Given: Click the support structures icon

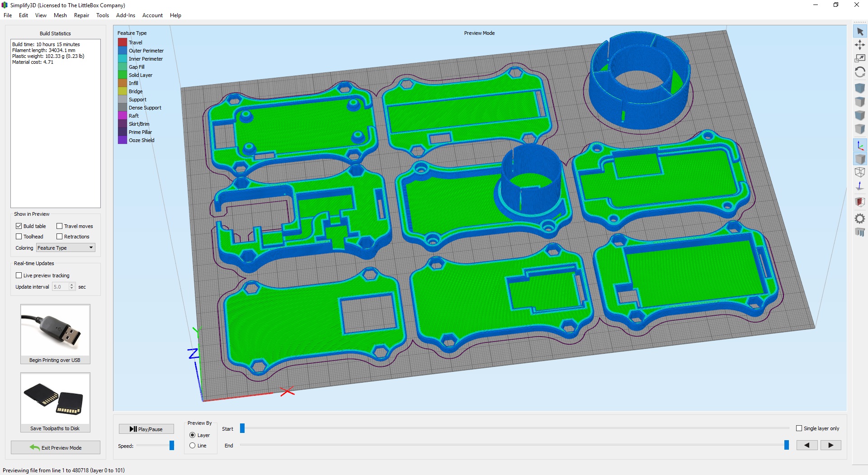Looking at the screenshot, I should click(860, 233).
